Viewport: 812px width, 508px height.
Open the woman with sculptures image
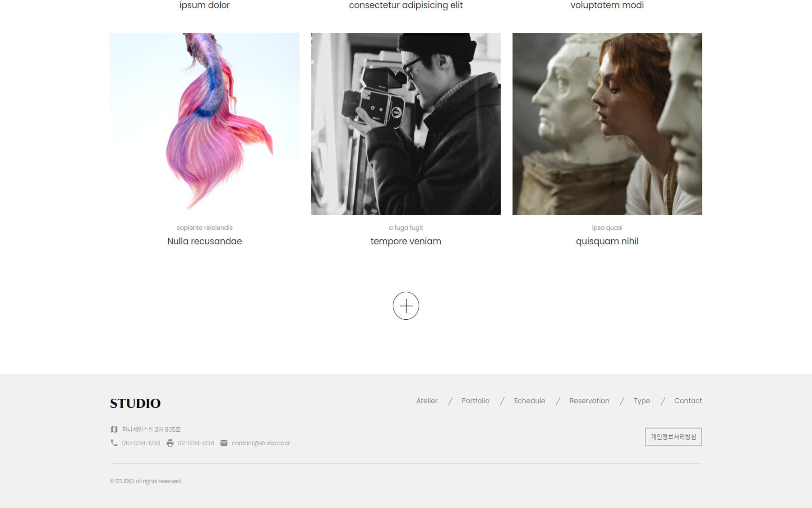607,124
